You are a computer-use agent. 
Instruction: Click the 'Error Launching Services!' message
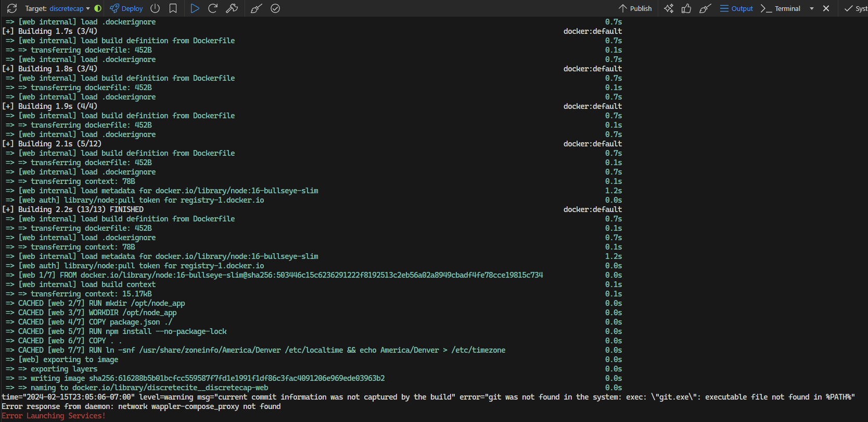tap(54, 416)
